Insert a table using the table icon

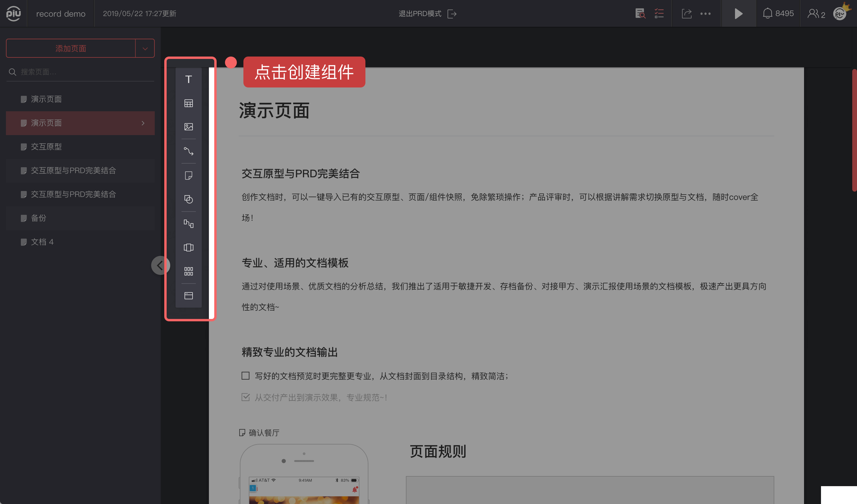tap(188, 103)
